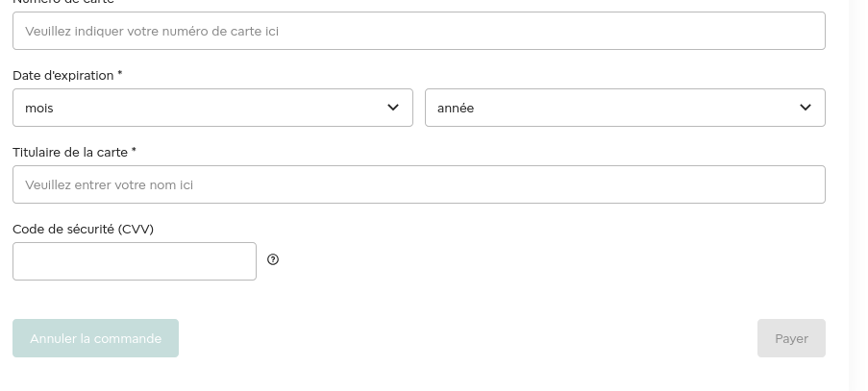Click the Code de sécurité (CVV) label
This screenshot has height=391, width=868.
(83, 229)
